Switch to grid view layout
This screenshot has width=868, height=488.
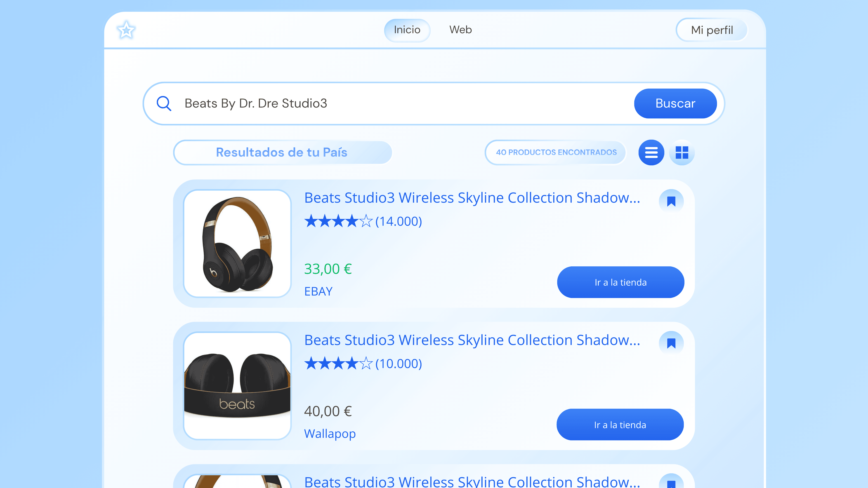tap(682, 152)
